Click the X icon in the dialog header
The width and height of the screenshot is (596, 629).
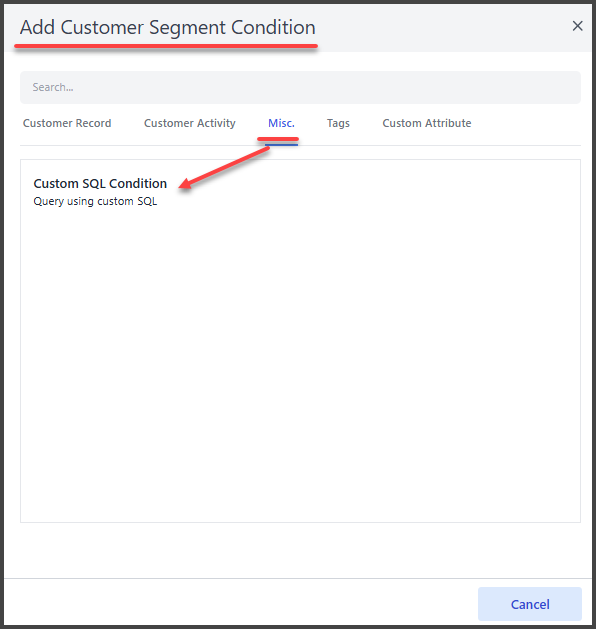tap(577, 26)
